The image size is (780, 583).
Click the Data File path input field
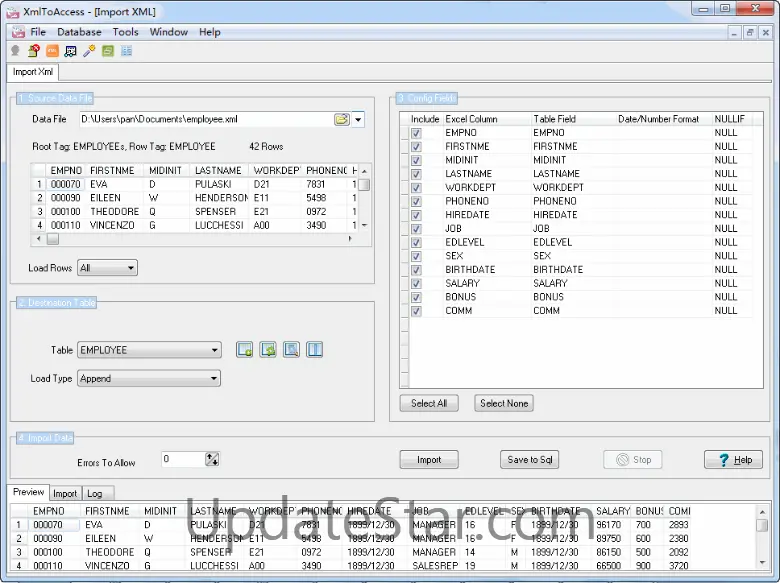[x=206, y=119]
